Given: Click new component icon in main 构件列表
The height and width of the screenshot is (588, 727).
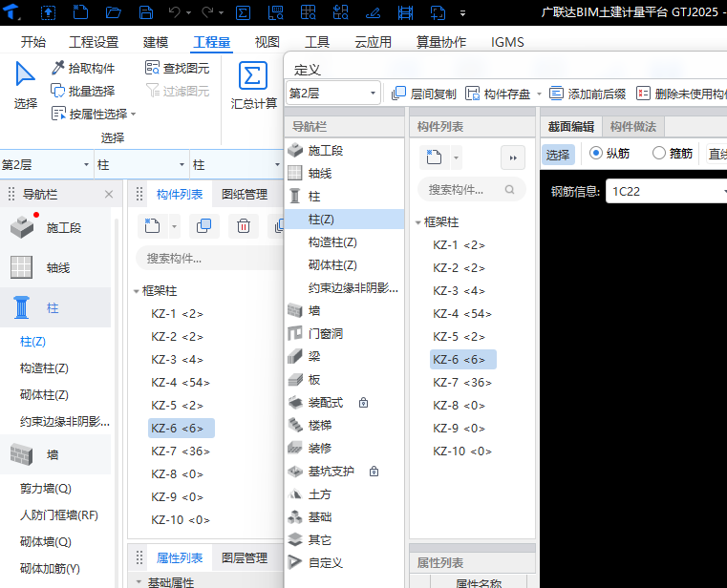Looking at the screenshot, I should tap(152, 226).
